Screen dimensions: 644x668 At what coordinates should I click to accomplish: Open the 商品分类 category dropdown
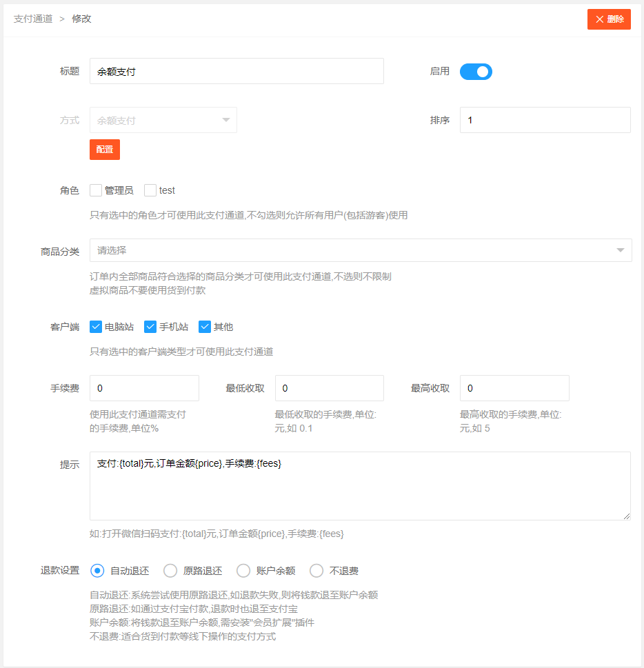coord(360,250)
